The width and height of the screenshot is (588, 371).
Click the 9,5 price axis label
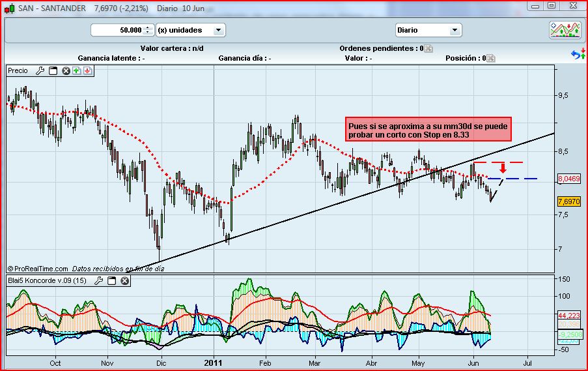(x=563, y=95)
